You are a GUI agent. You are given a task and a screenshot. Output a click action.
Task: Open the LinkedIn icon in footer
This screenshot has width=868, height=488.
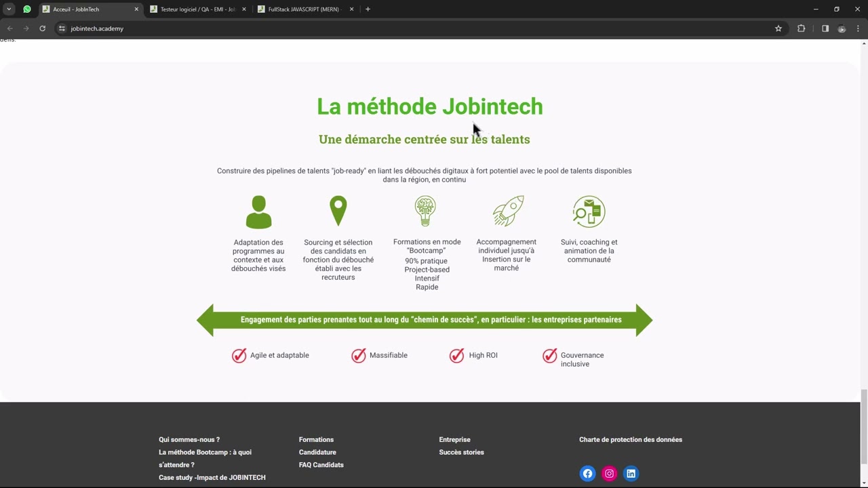pyautogui.click(x=631, y=474)
